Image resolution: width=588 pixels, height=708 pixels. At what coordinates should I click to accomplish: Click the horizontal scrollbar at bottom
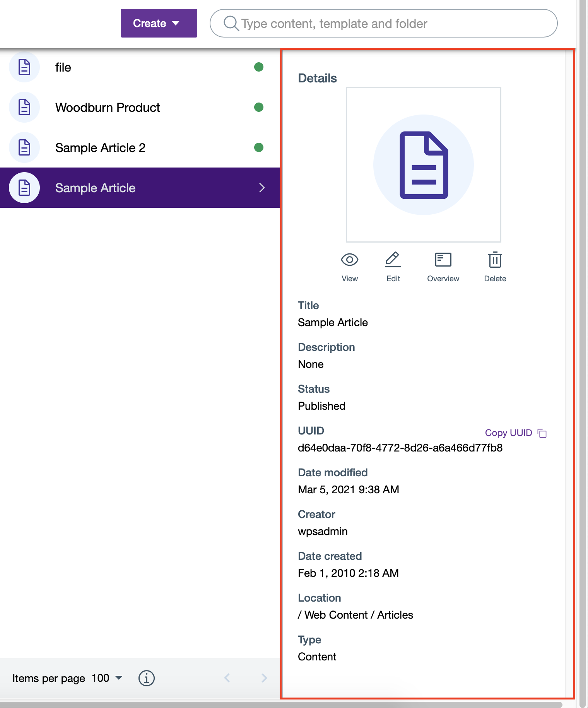(281, 705)
